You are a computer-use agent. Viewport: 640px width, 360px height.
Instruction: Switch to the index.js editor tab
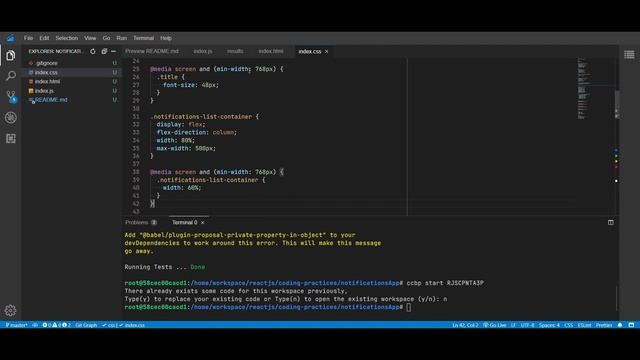coord(203,51)
